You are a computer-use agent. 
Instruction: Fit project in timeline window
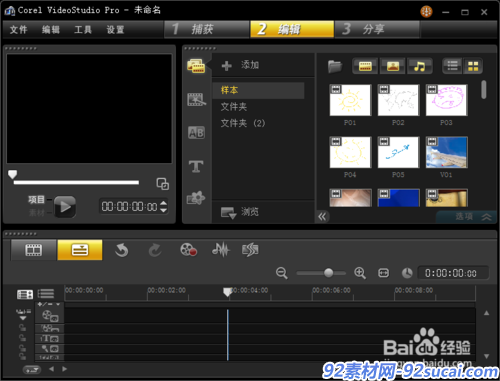(383, 273)
